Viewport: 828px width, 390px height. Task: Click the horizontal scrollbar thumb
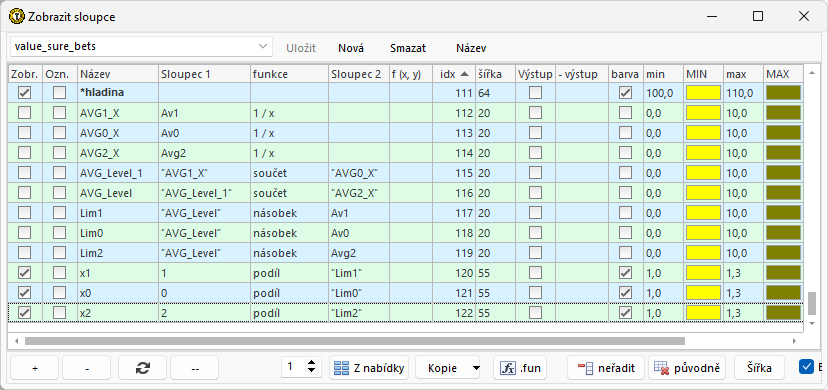coord(354,341)
